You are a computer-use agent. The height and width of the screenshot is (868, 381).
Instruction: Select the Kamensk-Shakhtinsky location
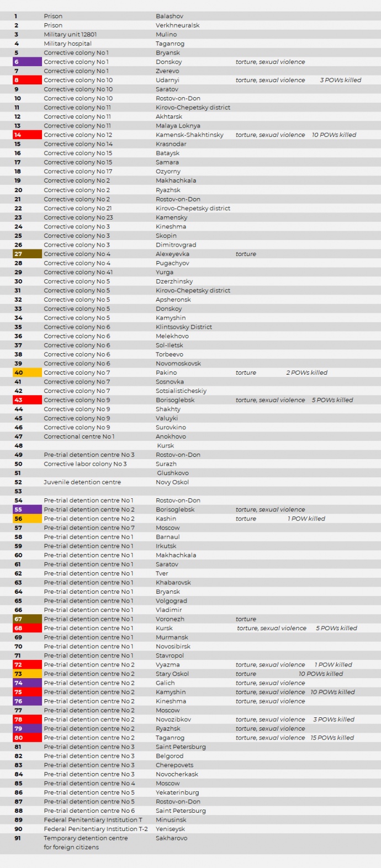189,135
